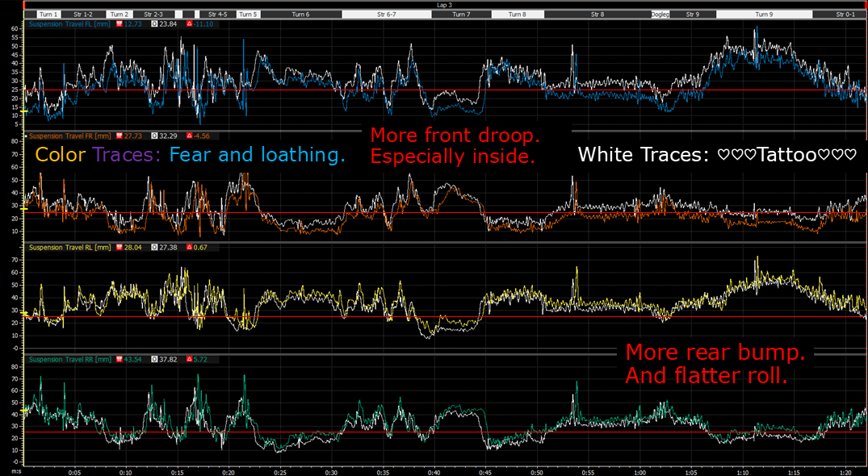Image resolution: width=868 pixels, height=476 pixels.
Task: Click the Lap 3 bar at top
Action: pos(445,4)
